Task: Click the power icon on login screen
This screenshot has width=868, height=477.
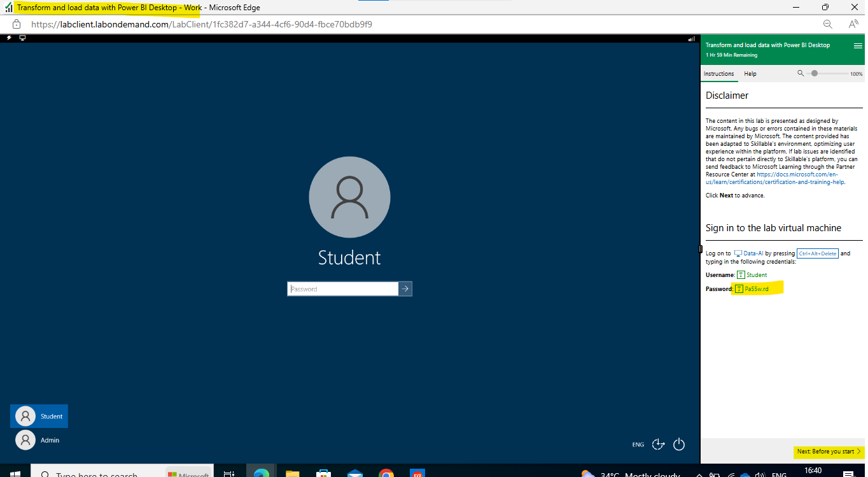Action: [x=679, y=445]
